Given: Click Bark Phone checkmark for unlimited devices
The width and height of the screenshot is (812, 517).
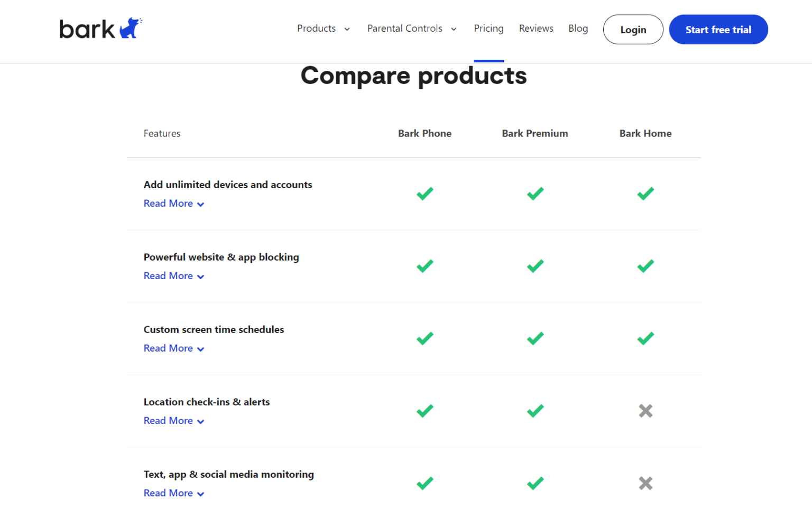Looking at the screenshot, I should [x=425, y=193].
